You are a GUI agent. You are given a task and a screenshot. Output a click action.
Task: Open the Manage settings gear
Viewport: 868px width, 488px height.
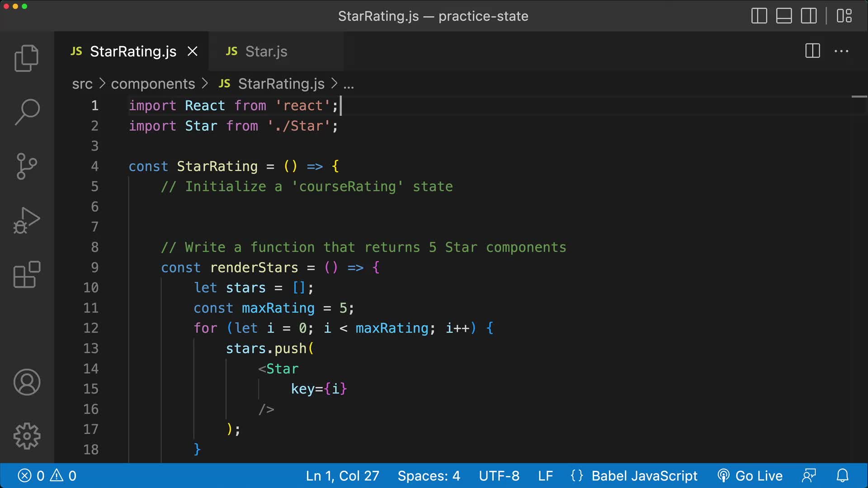(26, 436)
